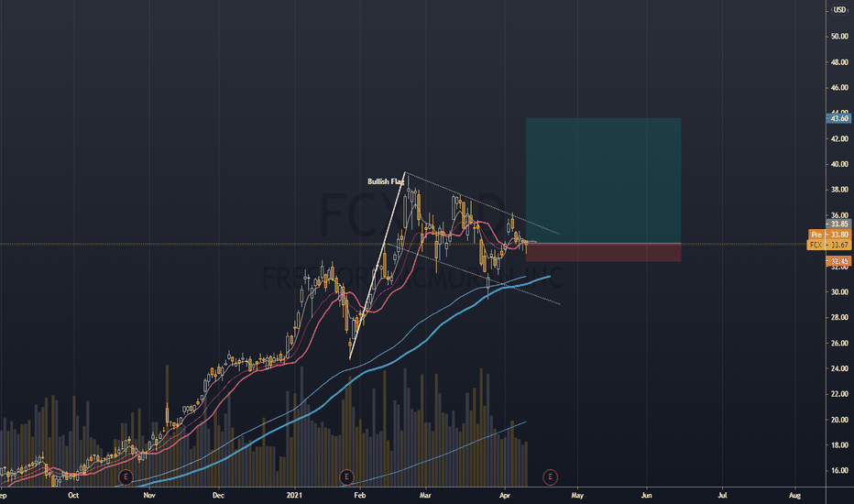Click the 28.00 price axis label
Viewport: 854px width, 504px height.
point(839,317)
